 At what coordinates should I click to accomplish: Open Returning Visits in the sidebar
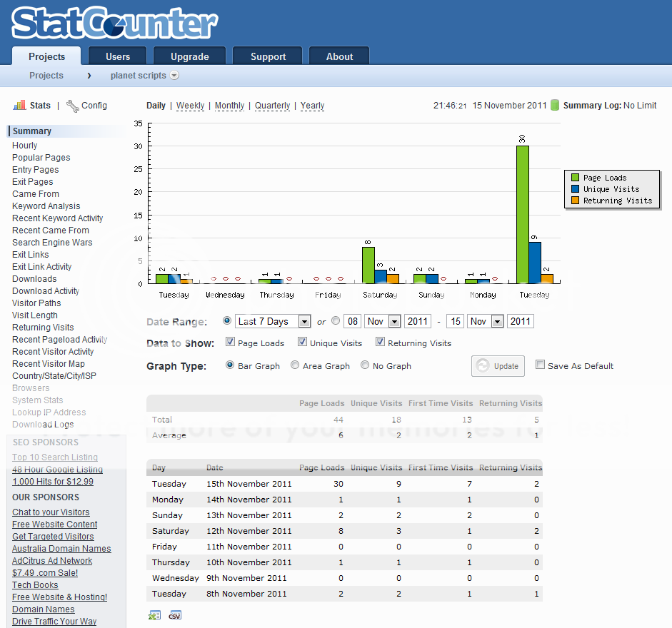(x=43, y=328)
